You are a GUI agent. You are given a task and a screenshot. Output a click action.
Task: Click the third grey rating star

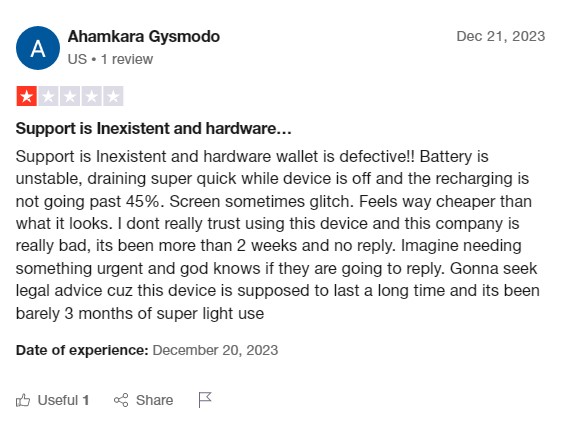70,96
